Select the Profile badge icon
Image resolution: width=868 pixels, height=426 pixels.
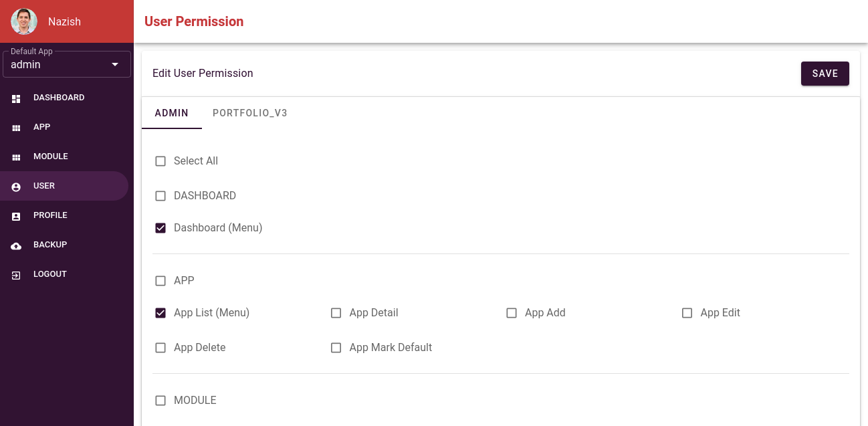coord(16,215)
